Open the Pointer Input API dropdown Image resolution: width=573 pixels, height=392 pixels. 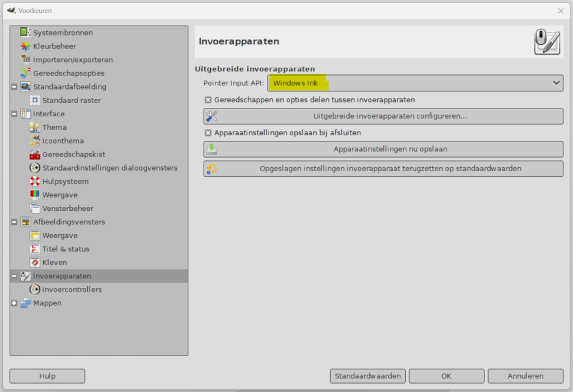[x=415, y=83]
